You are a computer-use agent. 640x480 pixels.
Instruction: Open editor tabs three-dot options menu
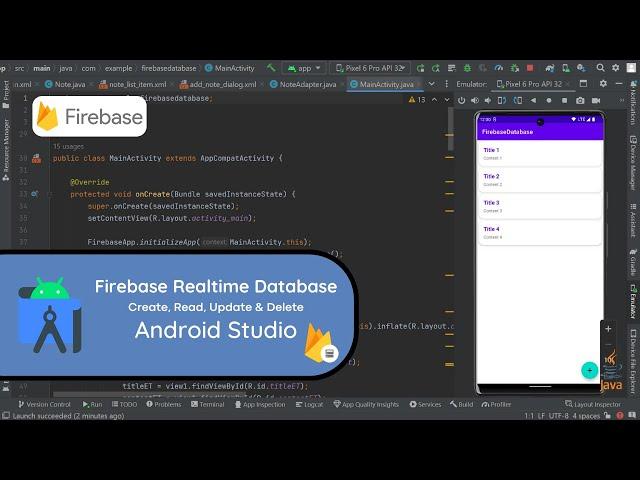(447, 84)
